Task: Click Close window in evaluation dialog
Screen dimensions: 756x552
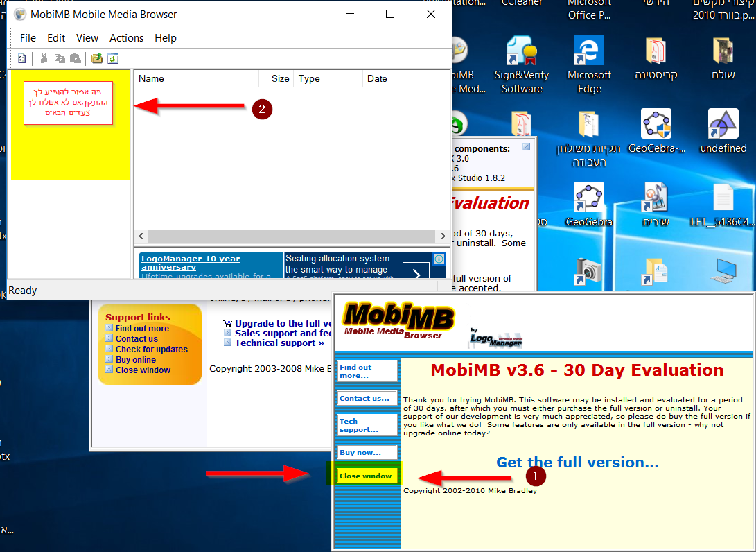Action: (366, 476)
